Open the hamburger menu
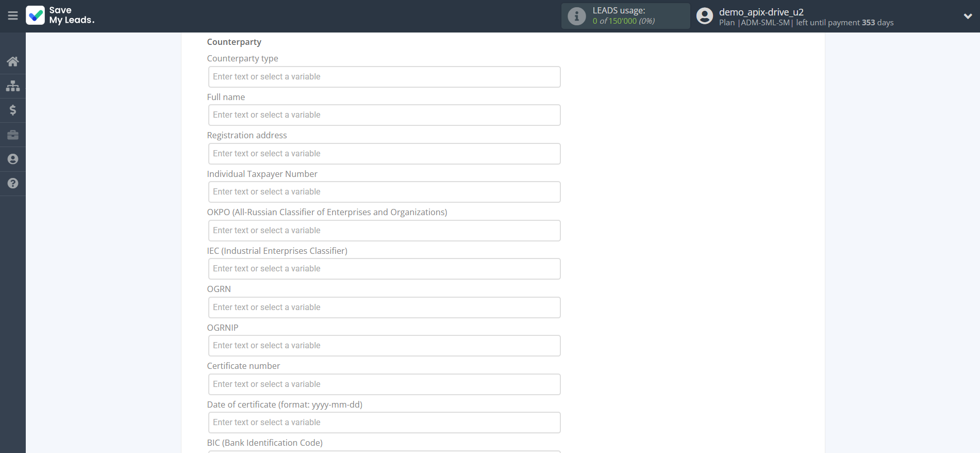The image size is (980, 453). click(x=13, y=16)
